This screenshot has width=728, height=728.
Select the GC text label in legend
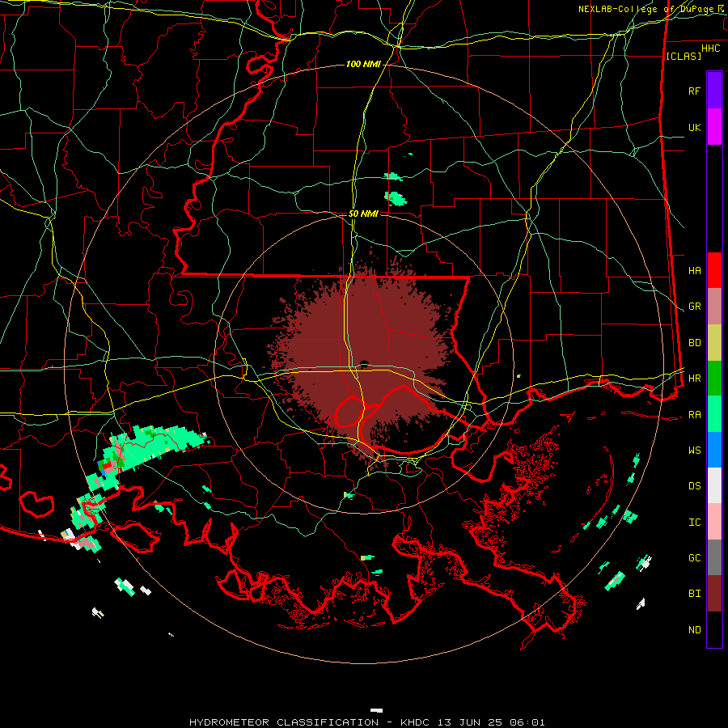pos(694,558)
